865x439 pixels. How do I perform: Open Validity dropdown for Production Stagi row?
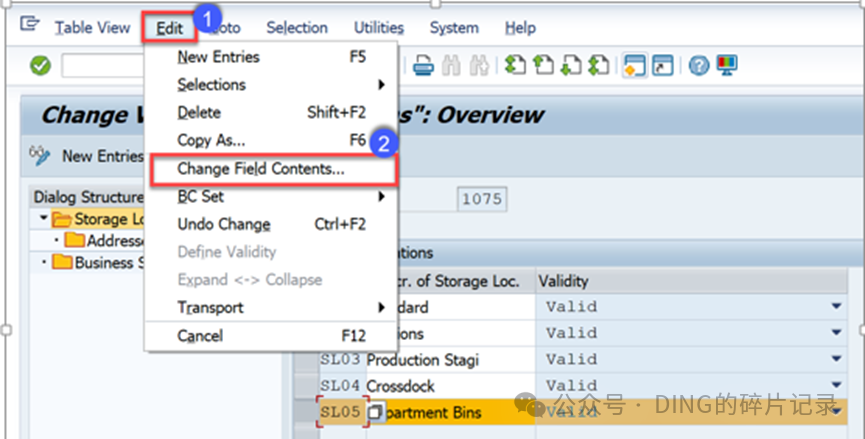(836, 359)
